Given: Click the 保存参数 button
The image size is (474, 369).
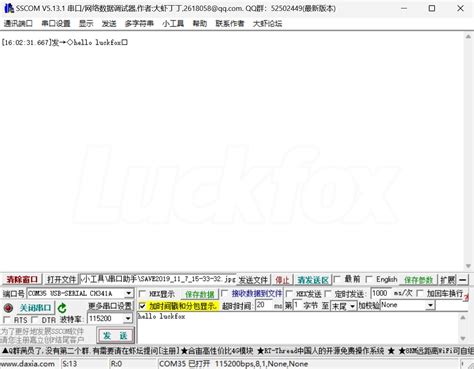Looking at the screenshot, I should (418, 280).
